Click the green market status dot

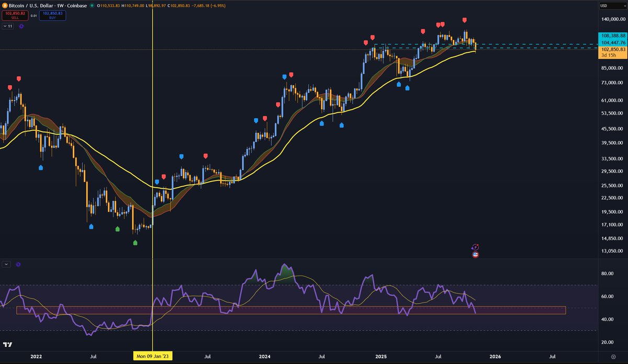(93, 5)
